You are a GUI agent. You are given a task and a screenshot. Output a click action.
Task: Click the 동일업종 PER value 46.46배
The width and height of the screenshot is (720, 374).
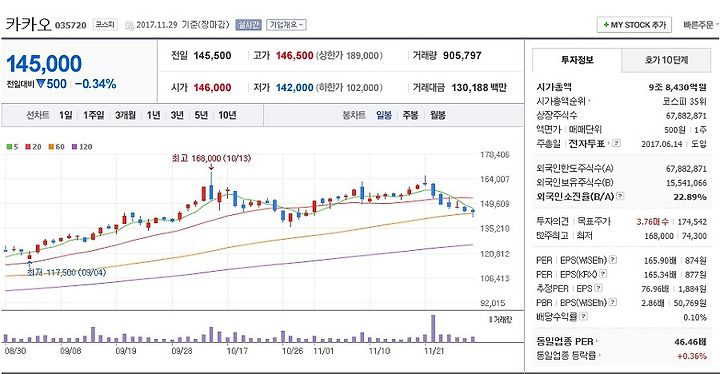(690, 341)
